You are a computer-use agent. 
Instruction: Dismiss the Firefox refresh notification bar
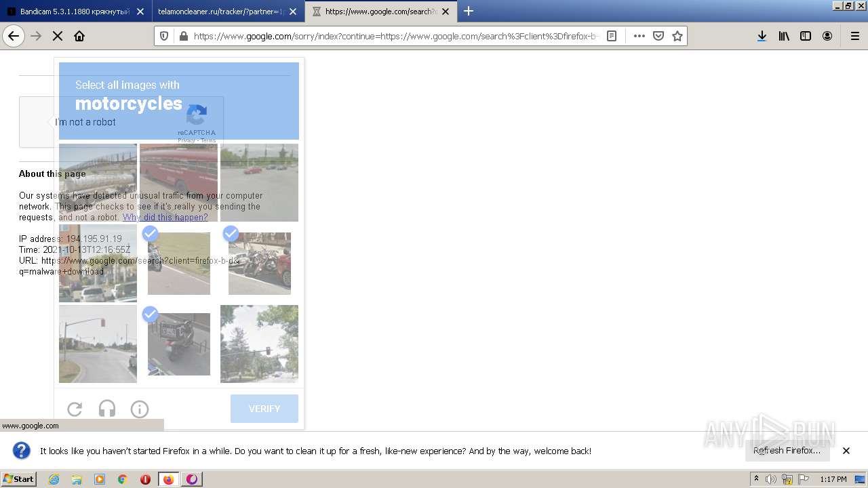coord(846,451)
